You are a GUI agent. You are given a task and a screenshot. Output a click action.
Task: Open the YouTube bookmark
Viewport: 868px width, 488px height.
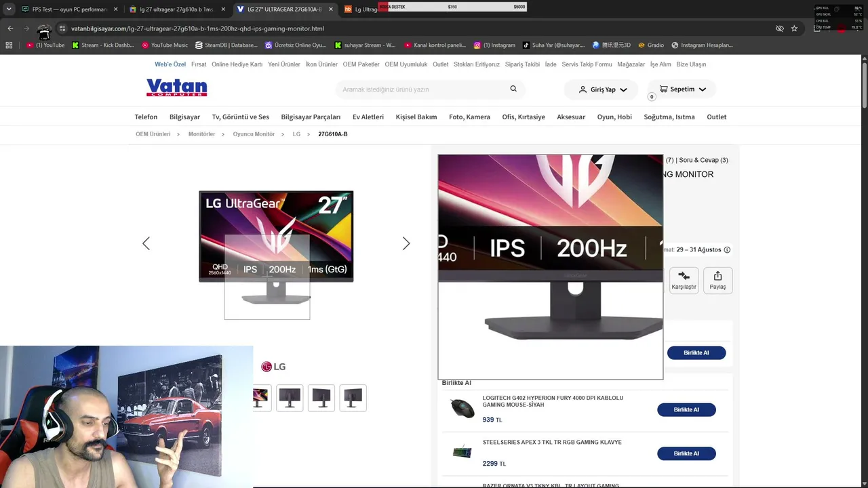click(46, 45)
